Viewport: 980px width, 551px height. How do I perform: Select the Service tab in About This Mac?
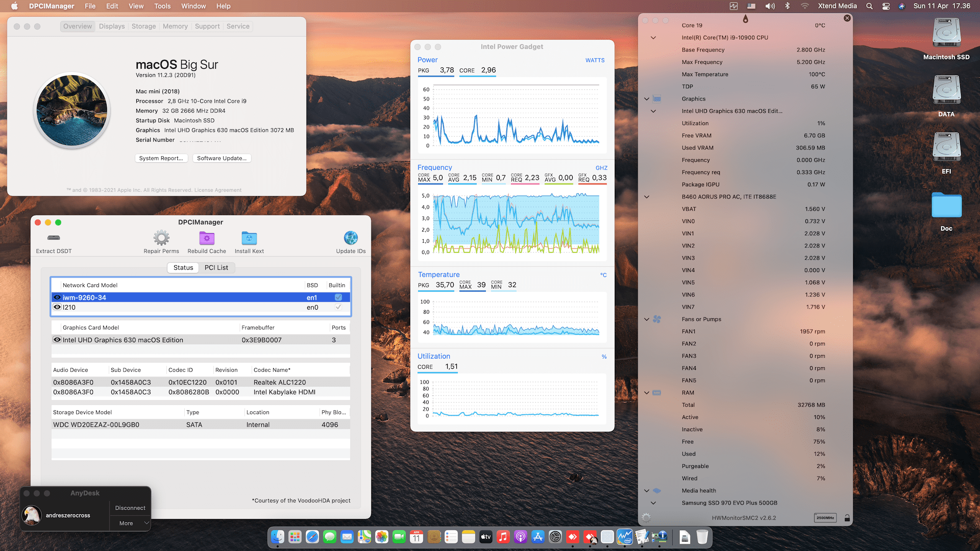tap(238, 26)
